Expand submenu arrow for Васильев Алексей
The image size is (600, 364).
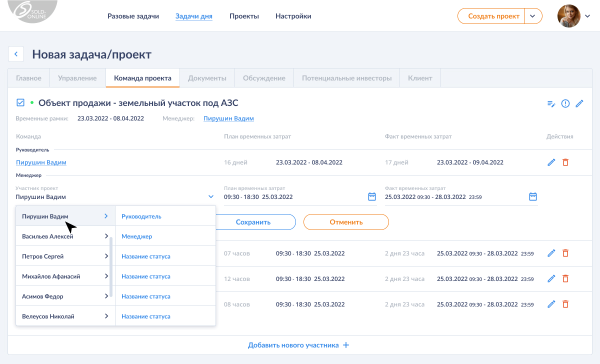click(106, 236)
